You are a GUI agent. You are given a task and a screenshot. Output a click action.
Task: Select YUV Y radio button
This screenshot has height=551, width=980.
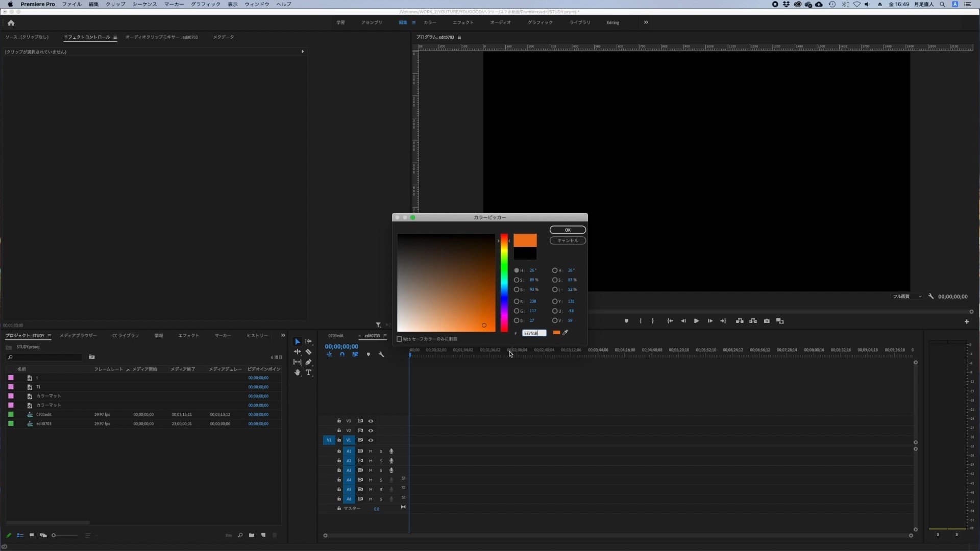tap(555, 302)
